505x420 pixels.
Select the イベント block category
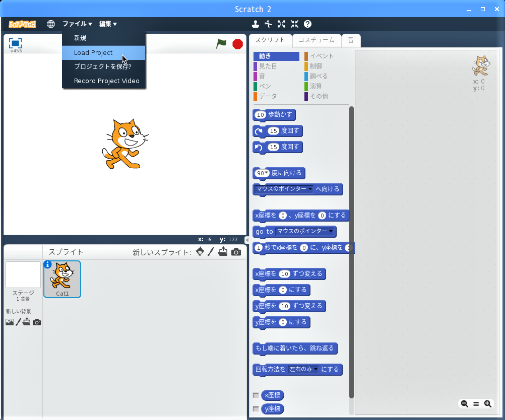(x=327, y=56)
